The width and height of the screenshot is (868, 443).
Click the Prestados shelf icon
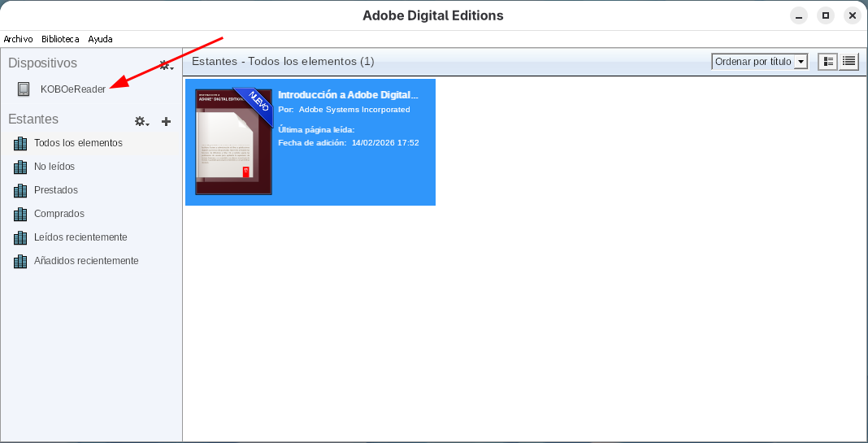click(21, 190)
